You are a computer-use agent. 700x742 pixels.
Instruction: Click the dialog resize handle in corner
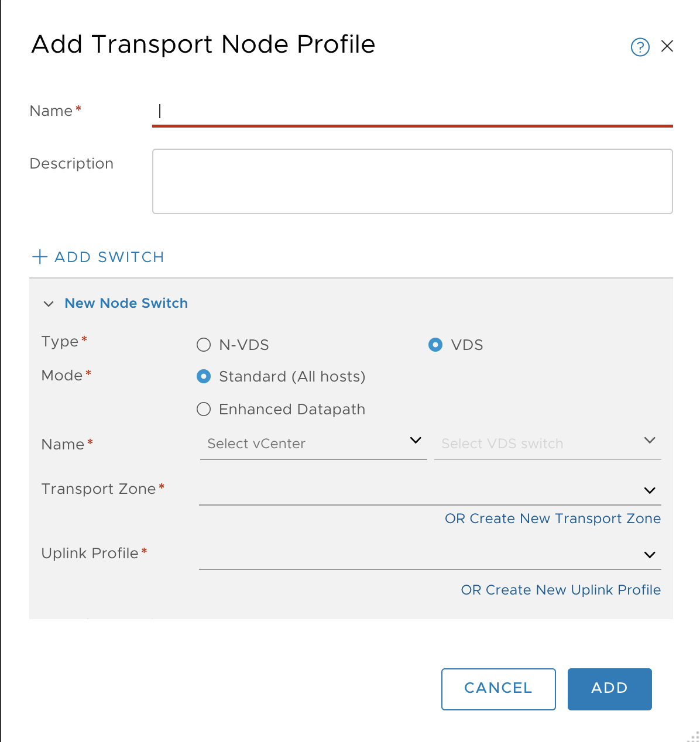click(693, 736)
